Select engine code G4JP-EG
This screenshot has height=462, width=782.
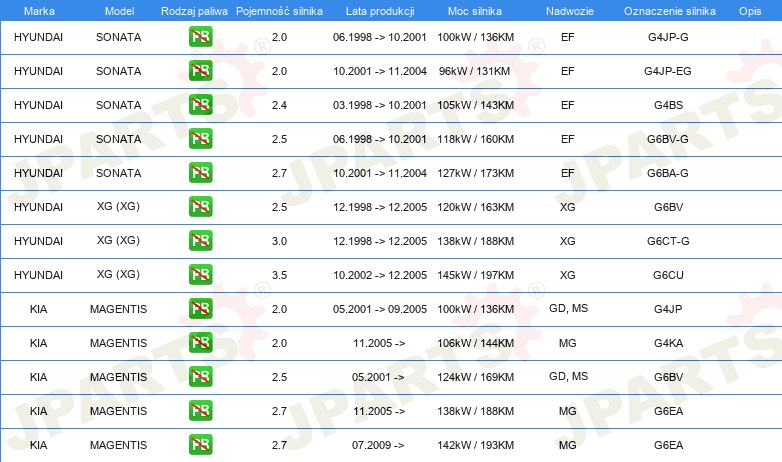pos(668,71)
